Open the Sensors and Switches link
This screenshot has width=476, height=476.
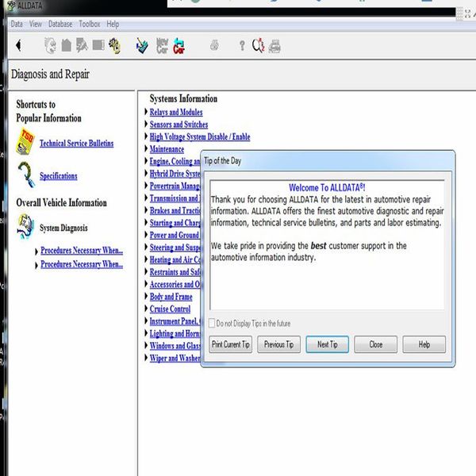click(178, 125)
